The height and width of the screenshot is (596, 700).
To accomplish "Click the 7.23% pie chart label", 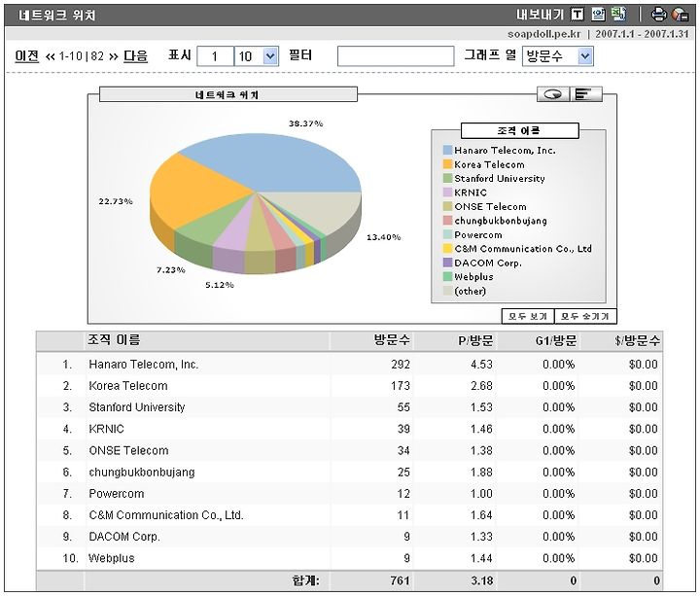I will pos(171,270).
